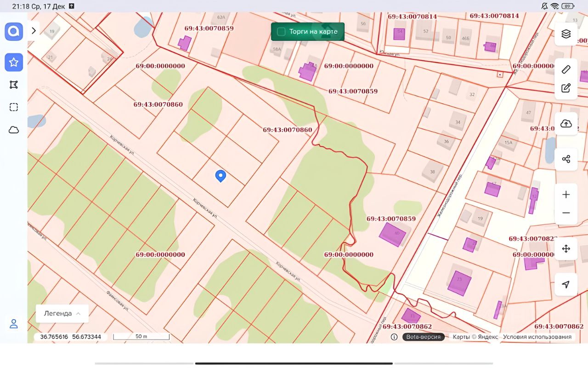Click the four-arrow move map button
Viewport: 588px width, 368px height.
[566, 249]
